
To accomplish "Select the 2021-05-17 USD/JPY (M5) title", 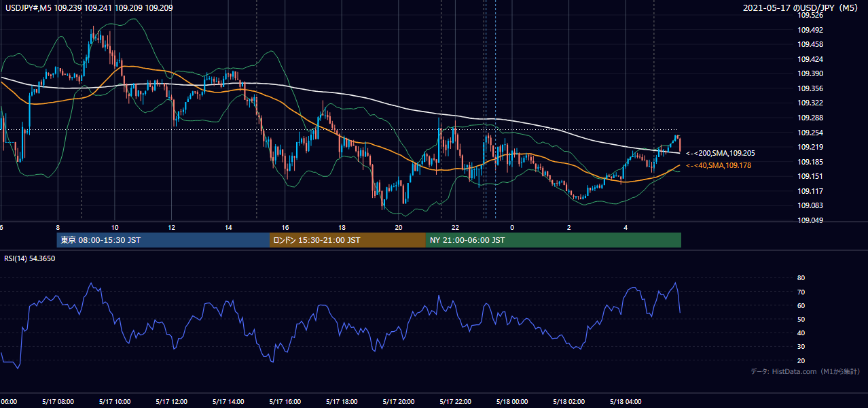I will click(801, 8).
